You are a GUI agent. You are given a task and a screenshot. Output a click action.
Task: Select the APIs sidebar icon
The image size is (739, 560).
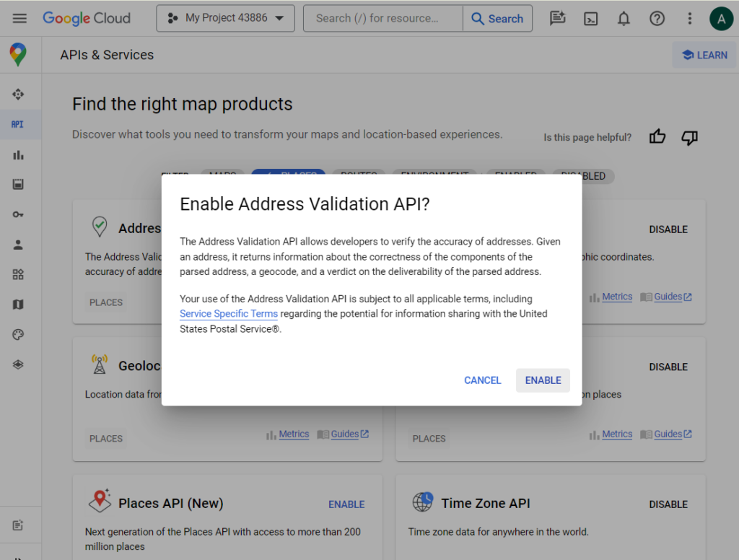[x=19, y=123]
